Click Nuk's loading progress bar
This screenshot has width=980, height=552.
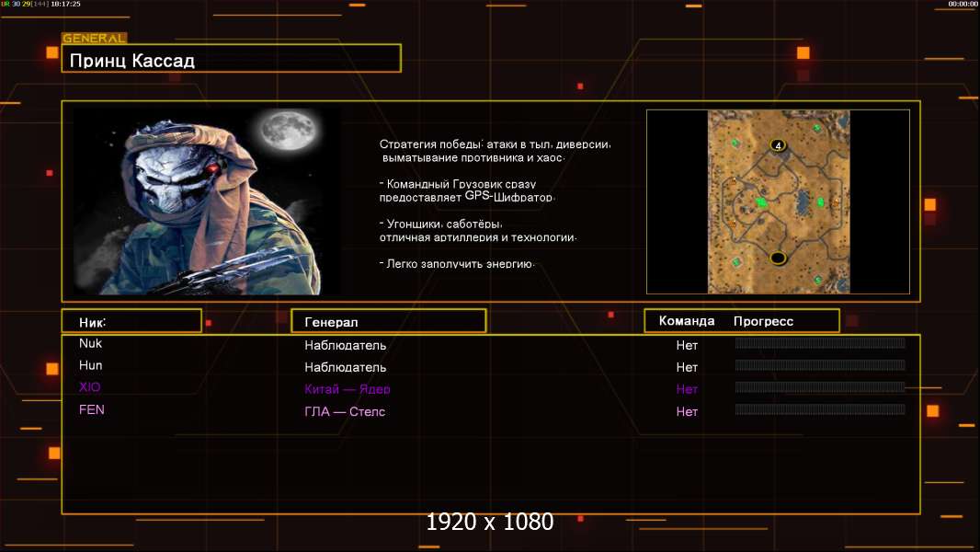[x=820, y=343]
